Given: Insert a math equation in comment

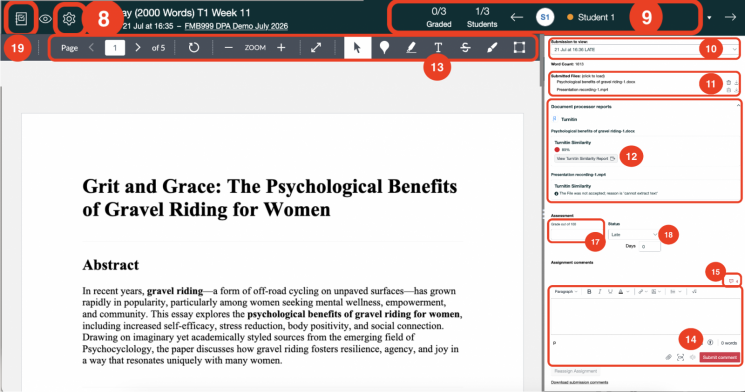Looking at the screenshot, I should tap(694, 292).
